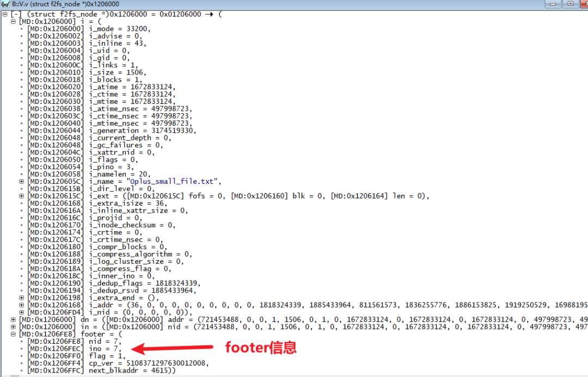The height and width of the screenshot is (377, 588).
Task: Select the i_ctime_nsec = 497998723 row
Action: click(109, 116)
